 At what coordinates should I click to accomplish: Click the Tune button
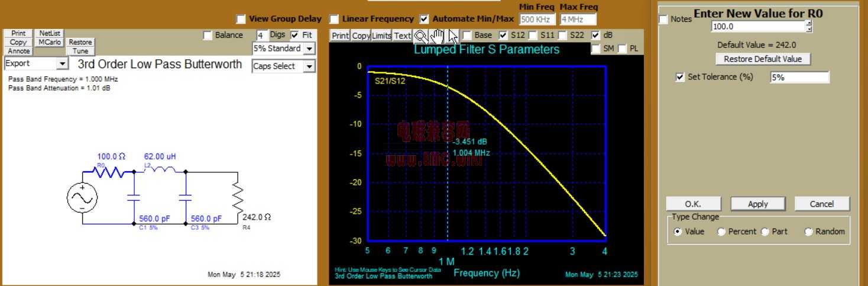point(80,51)
